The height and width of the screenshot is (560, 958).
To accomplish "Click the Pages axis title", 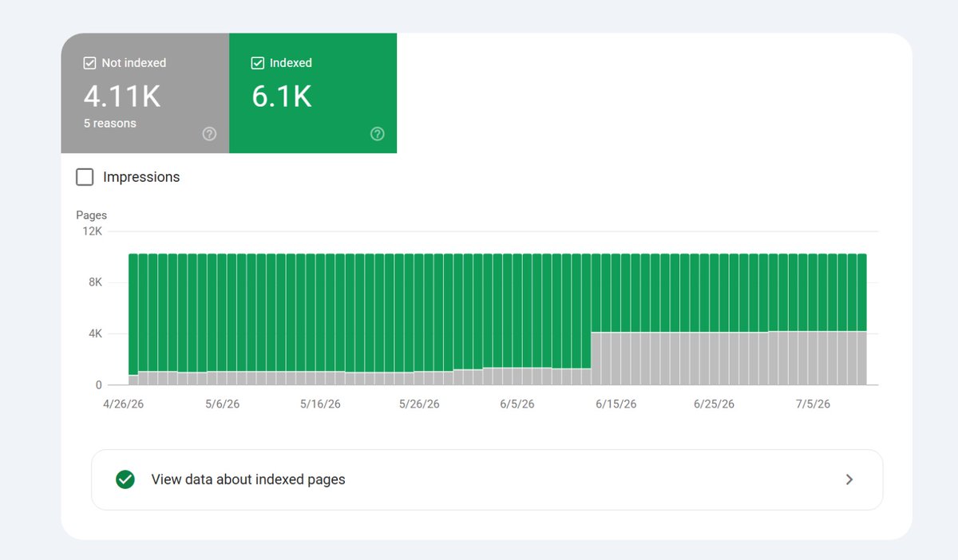I will point(92,215).
